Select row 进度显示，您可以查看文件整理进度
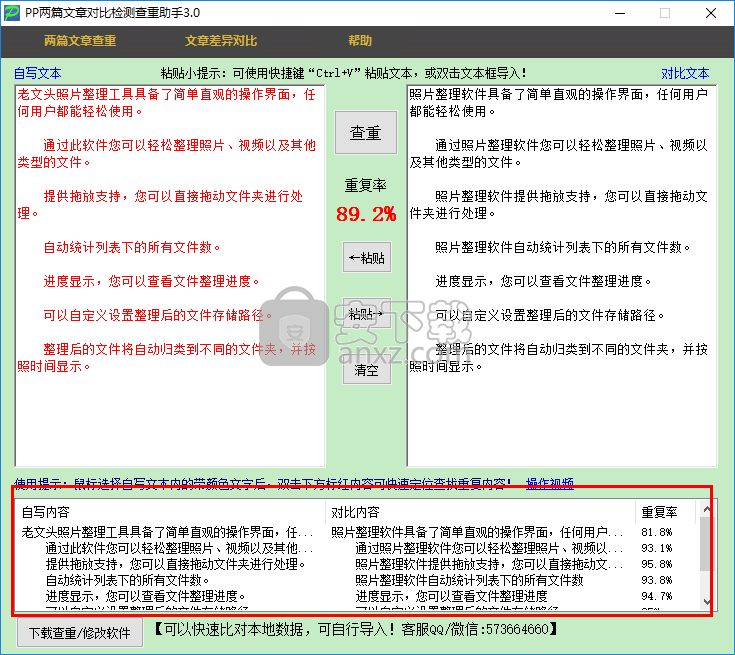The width and height of the screenshot is (735, 655). [x=356, y=596]
